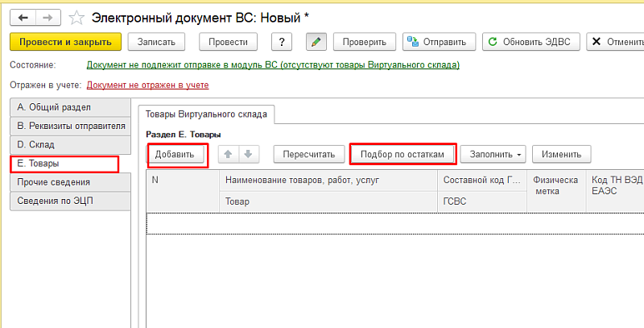Click Подбор по остаткам button
This screenshot has height=328, width=644.
click(402, 153)
